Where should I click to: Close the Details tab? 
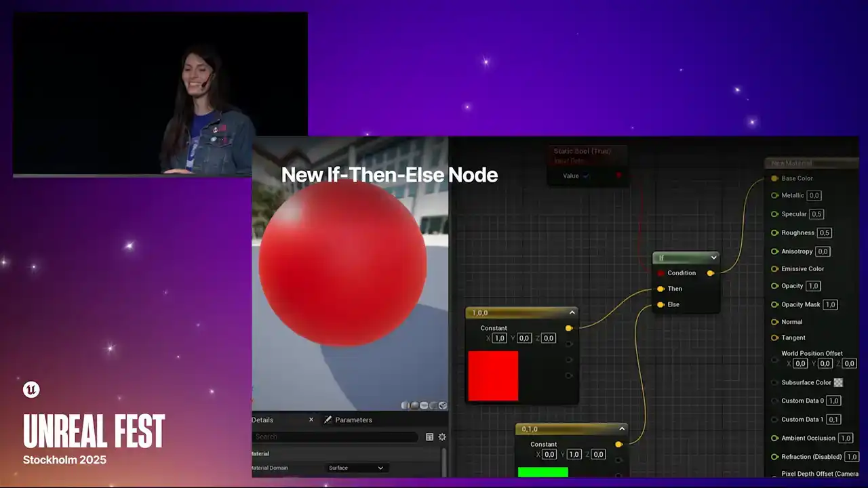click(x=311, y=420)
